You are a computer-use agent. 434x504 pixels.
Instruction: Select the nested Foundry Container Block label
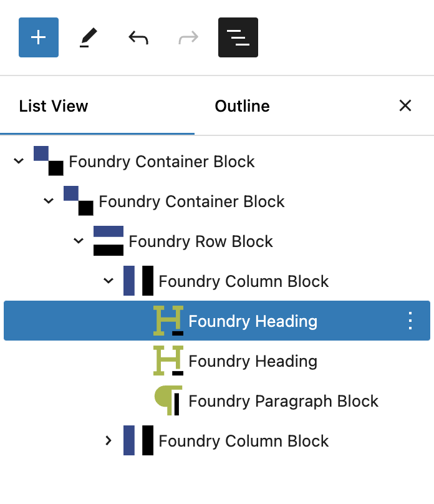191,201
